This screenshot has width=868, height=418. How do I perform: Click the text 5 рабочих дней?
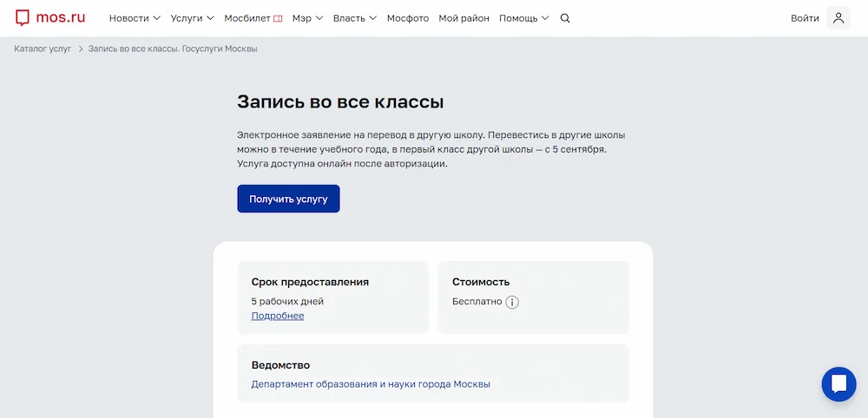point(287,301)
